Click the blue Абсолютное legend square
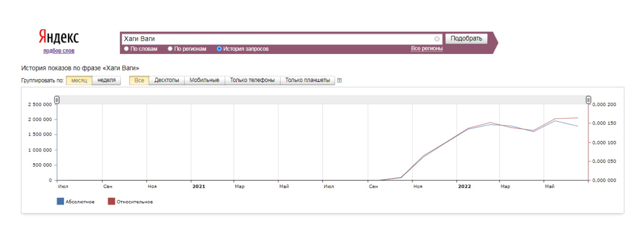Viewport: 644px width, 246px height. [x=60, y=202]
